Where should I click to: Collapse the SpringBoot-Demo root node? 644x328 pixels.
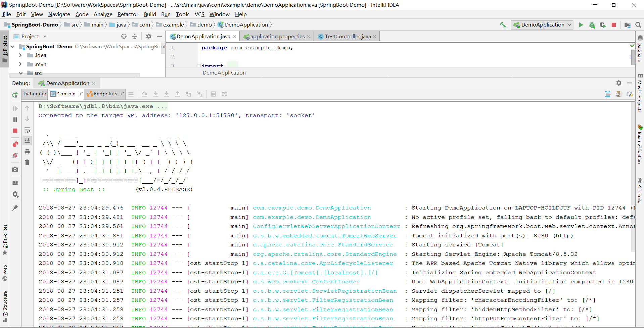click(12, 46)
